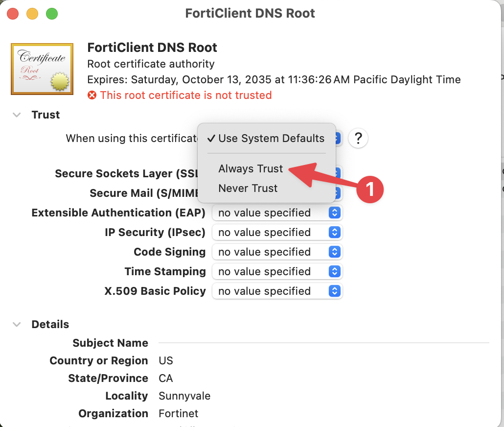The image size is (504, 427).
Task: Open the Code Signing dropdown
Action: point(277,252)
